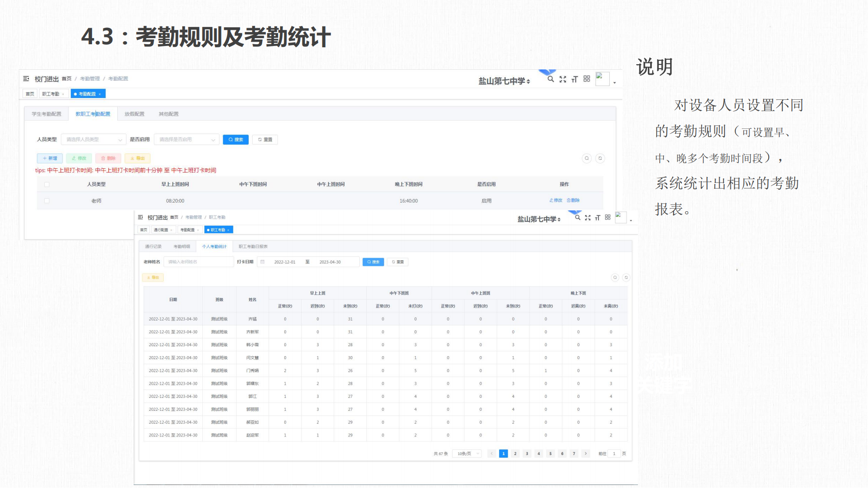The image size is (868, 488).
Task: Switch to 职工考勤日报表 tab
Action: pyautogui.click(x=253, y=246)
